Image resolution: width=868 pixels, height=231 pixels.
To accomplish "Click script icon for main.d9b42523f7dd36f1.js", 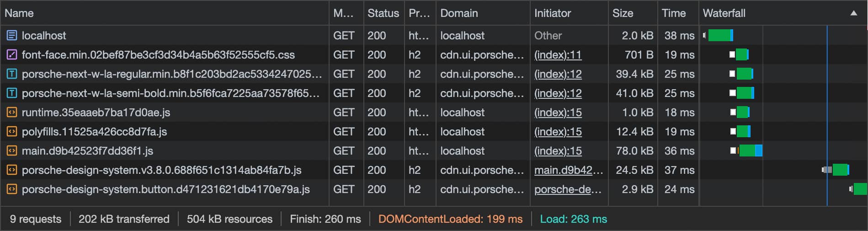I will (12, 150).
